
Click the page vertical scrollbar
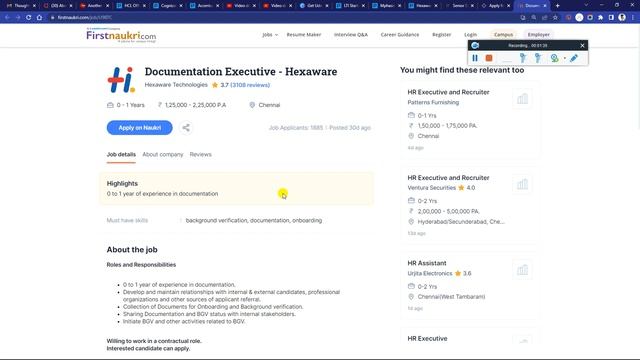tap(638, 78)
